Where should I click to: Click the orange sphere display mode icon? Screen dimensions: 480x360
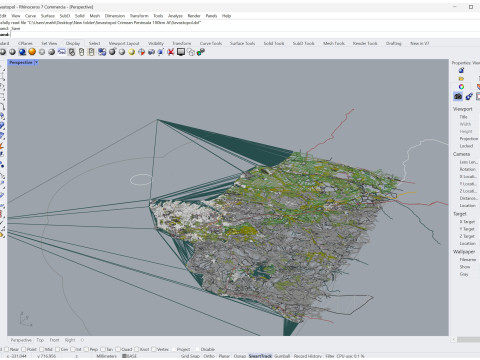32,52
